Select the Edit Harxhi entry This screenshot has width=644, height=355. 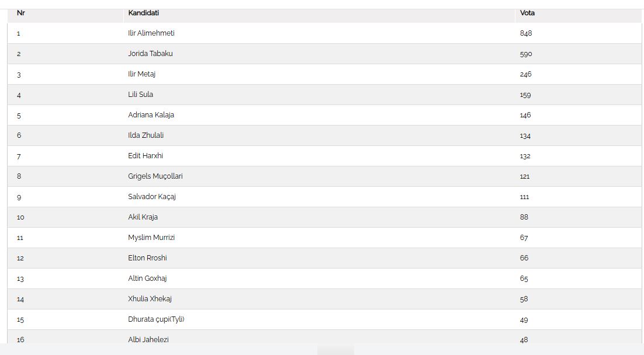coord(145,156)
